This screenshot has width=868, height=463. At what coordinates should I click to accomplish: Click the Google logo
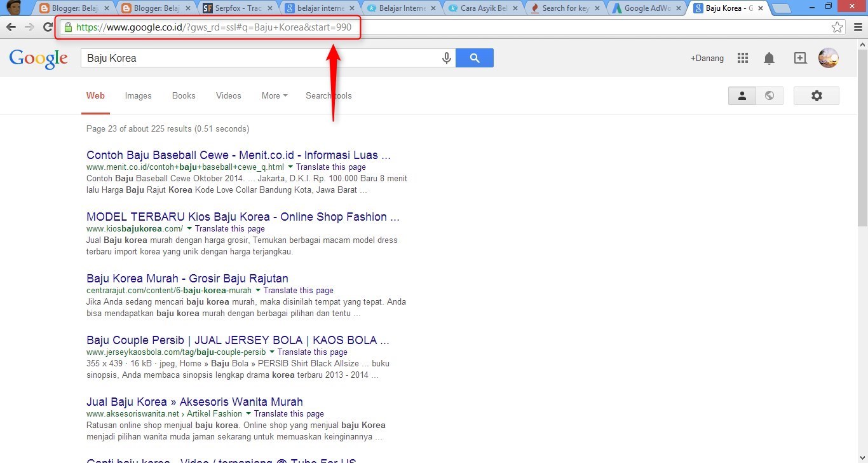[39, 59]
